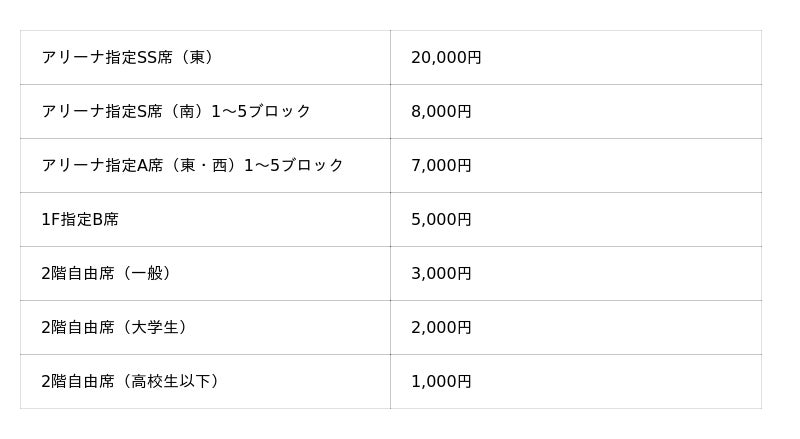Click the アリーナ指定SS席（東） seat name cell

tap(128, 58)
